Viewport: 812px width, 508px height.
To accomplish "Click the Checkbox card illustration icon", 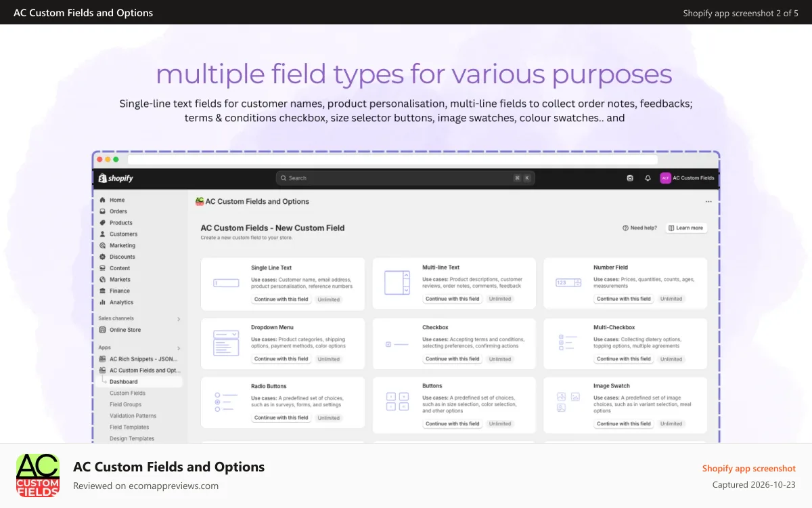I will click(x=397, y=344).
